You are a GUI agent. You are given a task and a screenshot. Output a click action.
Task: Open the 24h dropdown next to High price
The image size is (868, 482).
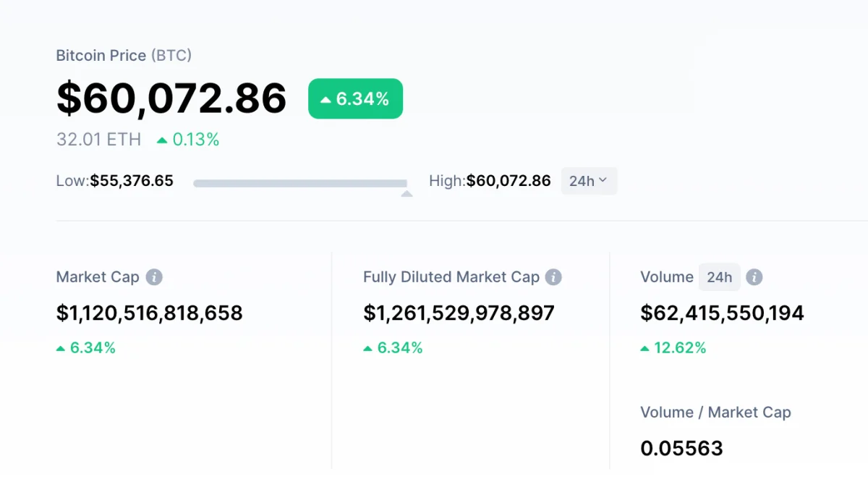(589, 181)
